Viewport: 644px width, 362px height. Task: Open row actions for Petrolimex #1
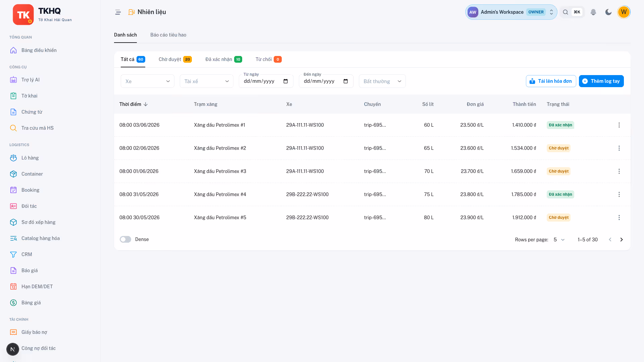pos(619,125)
